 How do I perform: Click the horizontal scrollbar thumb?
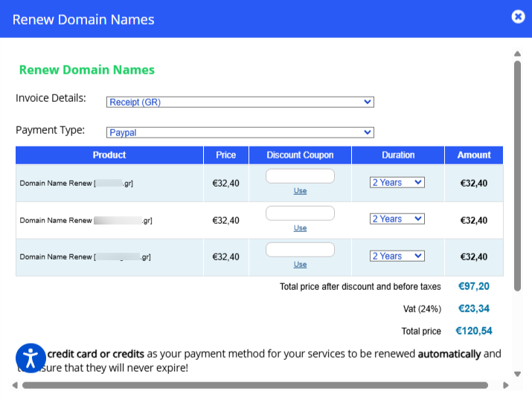pyautogui.click(x=254, y=385)
